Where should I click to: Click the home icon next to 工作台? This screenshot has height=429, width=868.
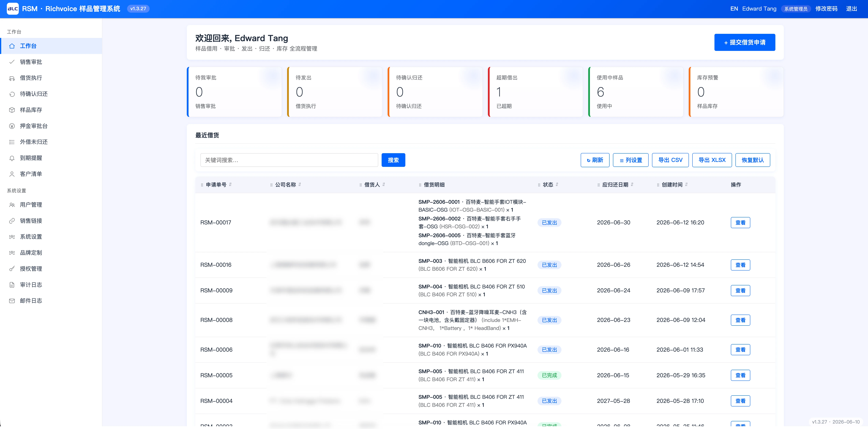point(12,46)
